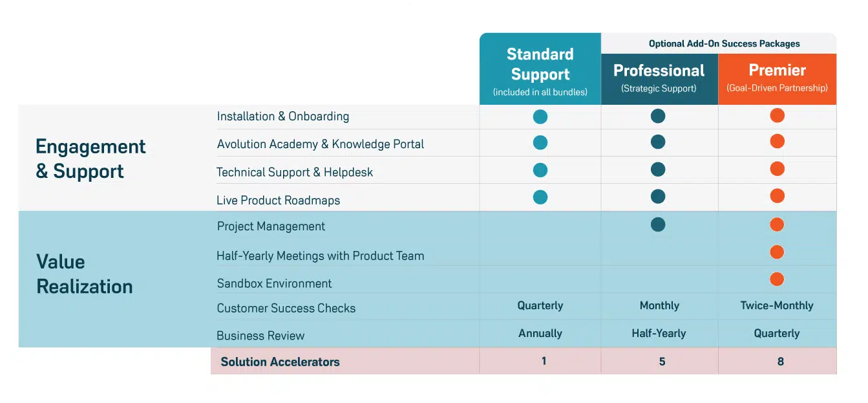The height and width of the screenshot is (403, 868).
Task: Select the Premier package header
Action: (x=777, y=78)
